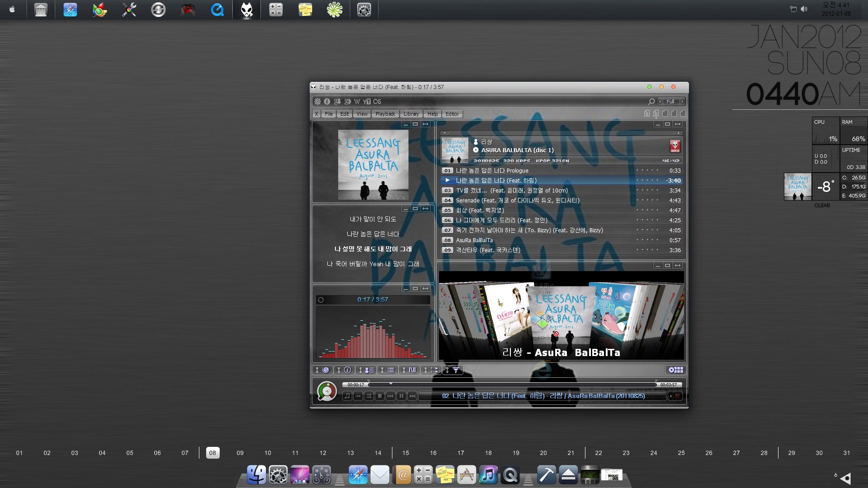Click the Full layout mode label
Image resolution: width=868 pixels, height=488 pixels.
click(x=670, y=102)
